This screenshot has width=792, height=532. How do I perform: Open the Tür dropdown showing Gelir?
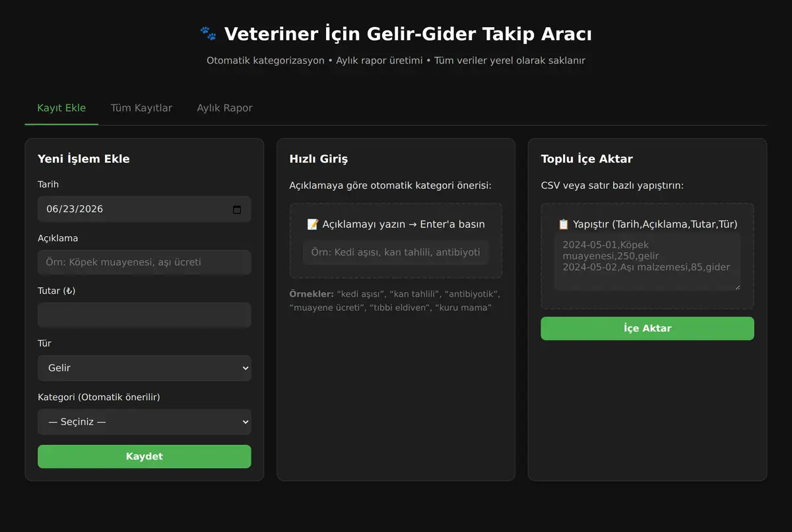(144, 368)
